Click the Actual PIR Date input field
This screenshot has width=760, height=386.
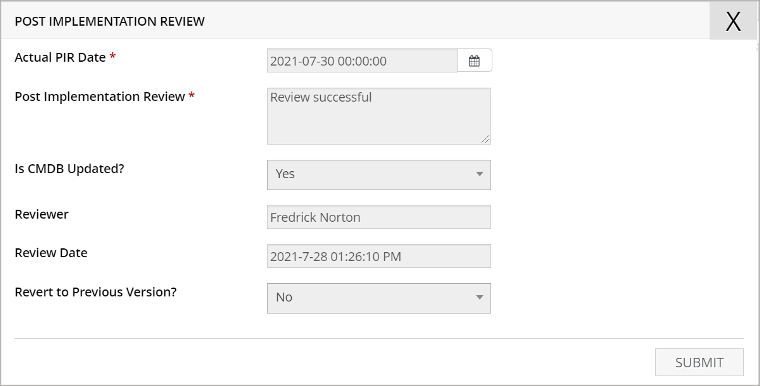click(x=362, y=61)
